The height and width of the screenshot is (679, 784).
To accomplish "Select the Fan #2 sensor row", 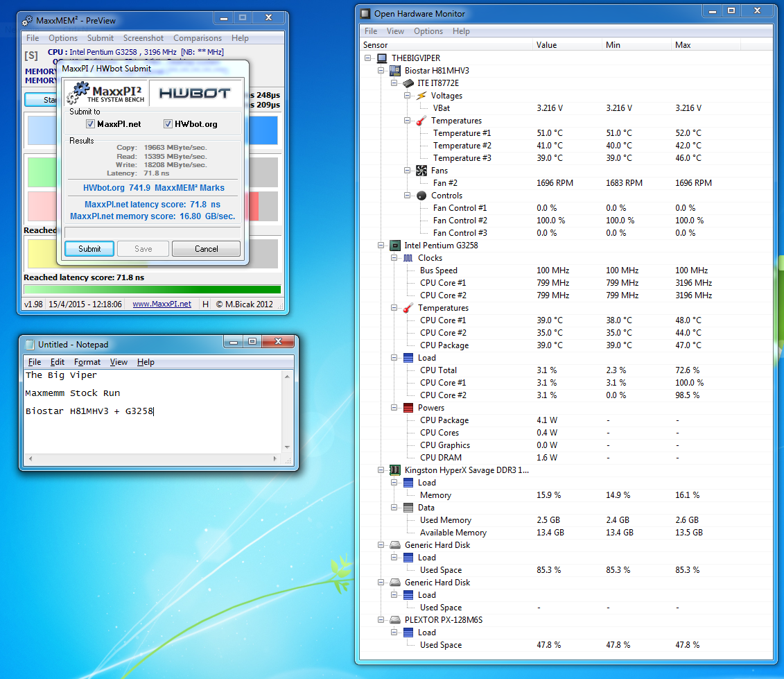I will click(566, 183).
